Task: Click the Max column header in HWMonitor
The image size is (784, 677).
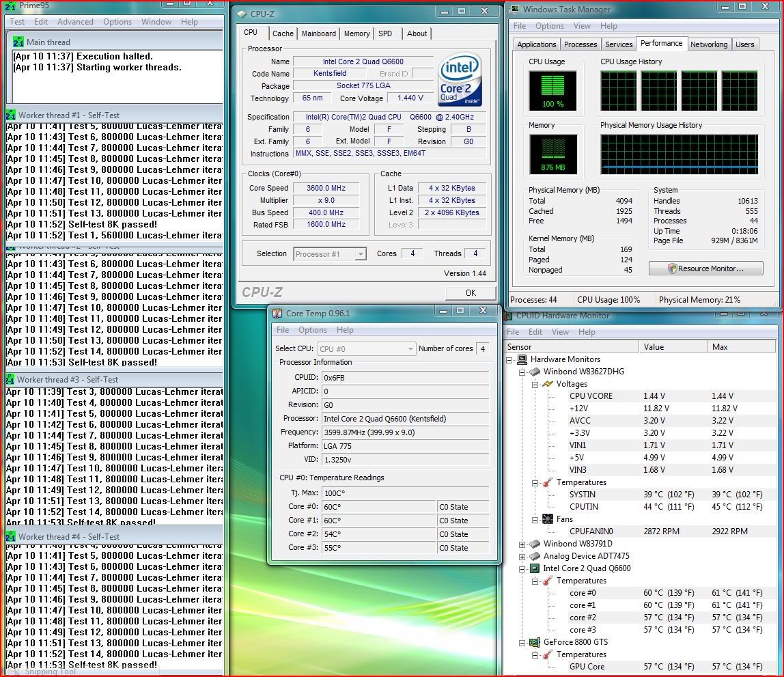Action: coord(741,346)
